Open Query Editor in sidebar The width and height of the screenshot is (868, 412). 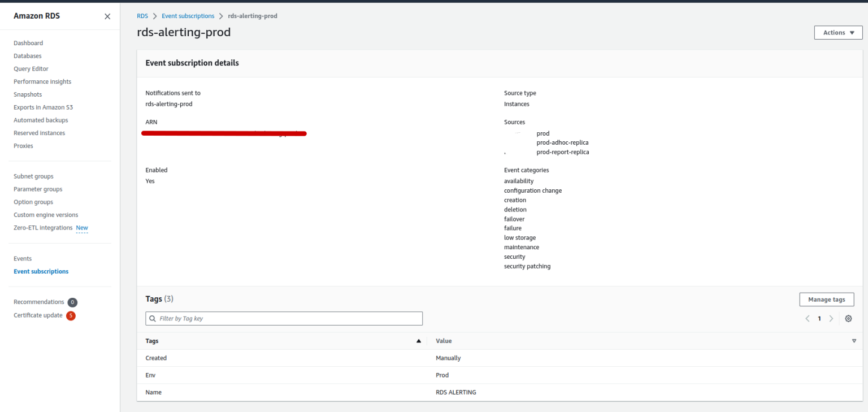point(31,69)
